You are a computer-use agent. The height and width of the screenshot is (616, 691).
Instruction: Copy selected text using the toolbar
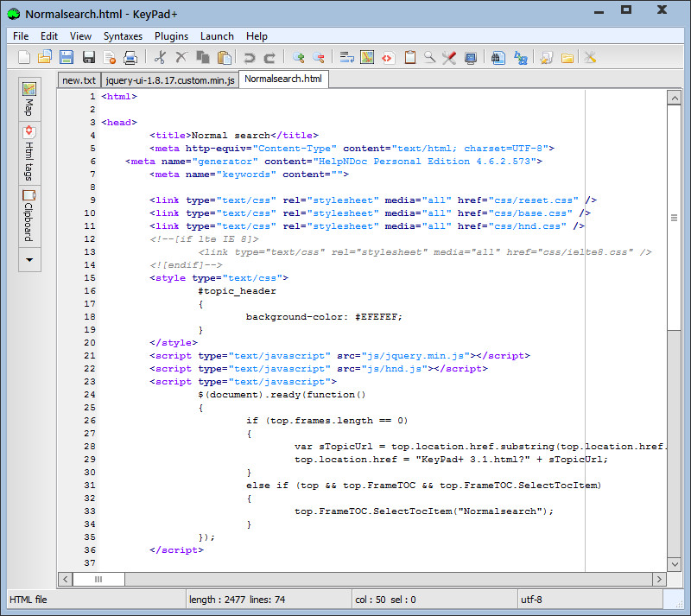pos(203,57)
